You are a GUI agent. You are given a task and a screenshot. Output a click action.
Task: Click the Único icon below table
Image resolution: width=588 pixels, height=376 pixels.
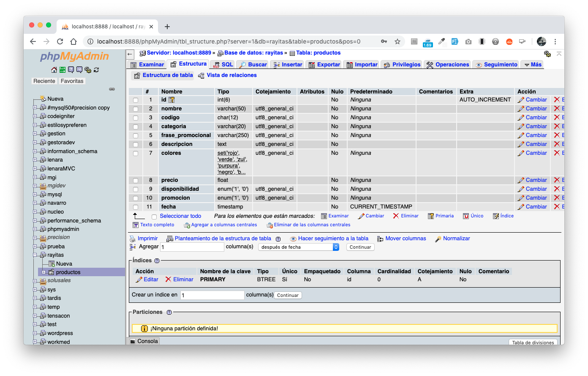pos(466,216)
